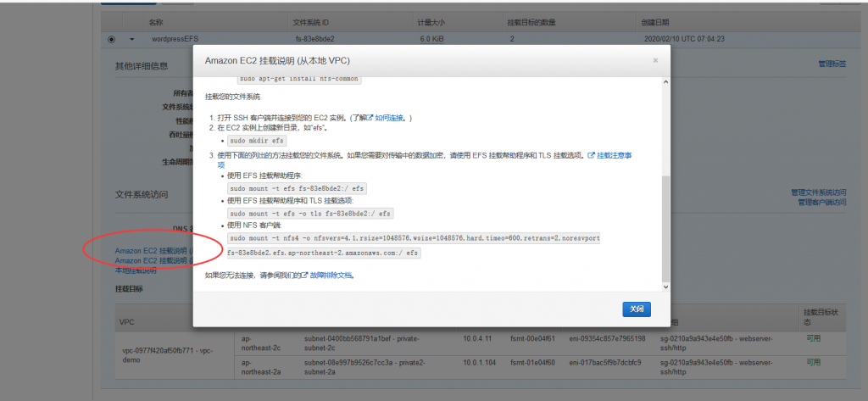Viewport: 868px width, 401px height.
Task: Open the 本地挂载说明 link
Action: point(136,270)
